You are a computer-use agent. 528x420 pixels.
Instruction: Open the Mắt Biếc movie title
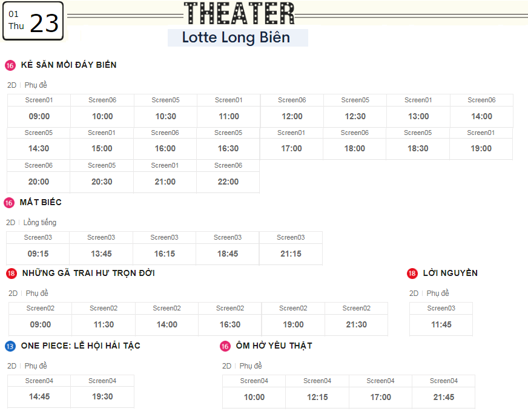tap(41, 202)
